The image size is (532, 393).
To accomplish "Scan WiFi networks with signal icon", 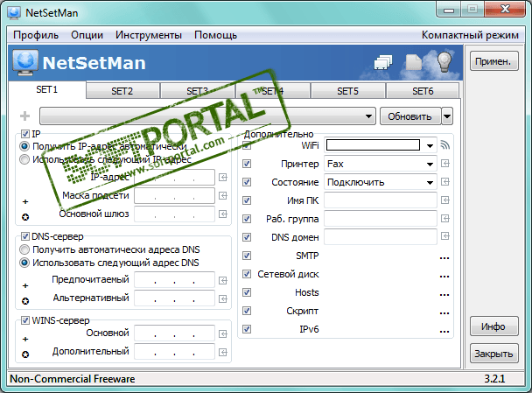I will (445, 145).
